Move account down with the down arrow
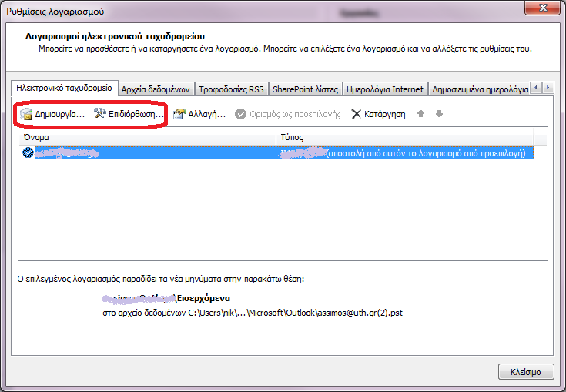The height and width of the screenshot is (392, 566). coord(439,114)
